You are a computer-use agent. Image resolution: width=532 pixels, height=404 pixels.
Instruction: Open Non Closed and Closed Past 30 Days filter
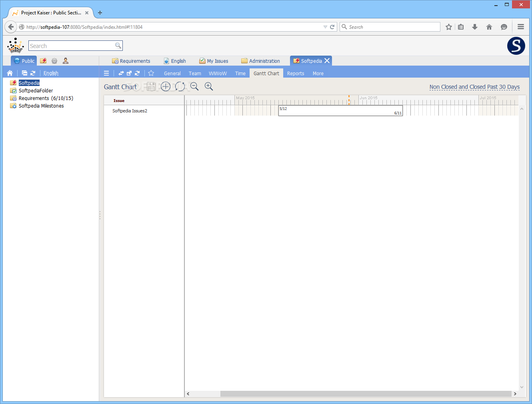474,87
